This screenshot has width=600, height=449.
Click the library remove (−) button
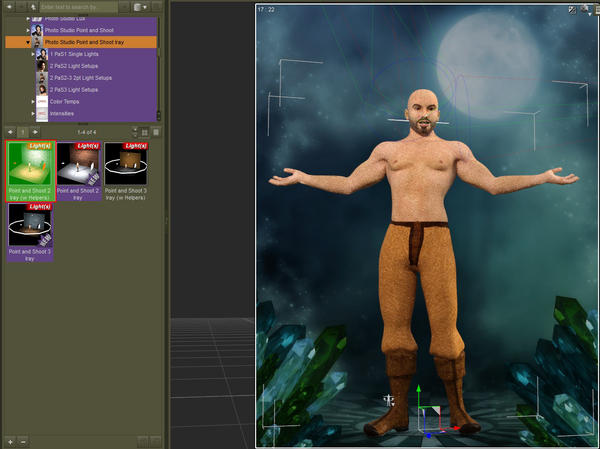pos(23,442)
